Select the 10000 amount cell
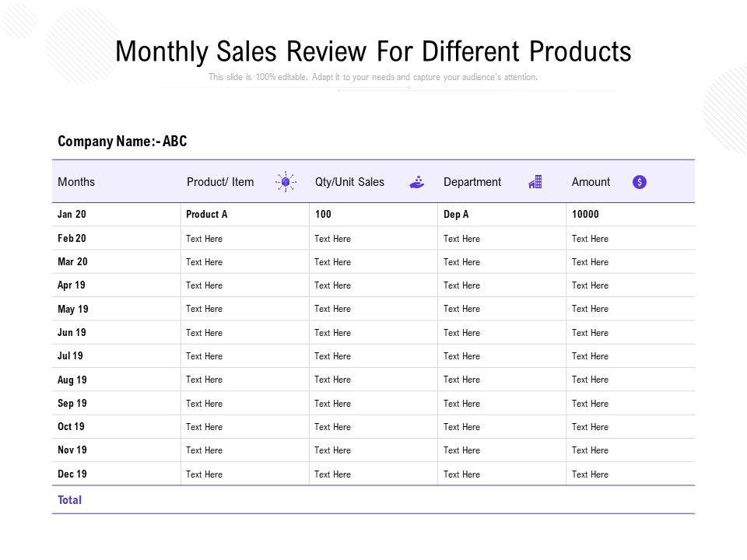Screen dimensions: 747x560 (x=585, y=215)
